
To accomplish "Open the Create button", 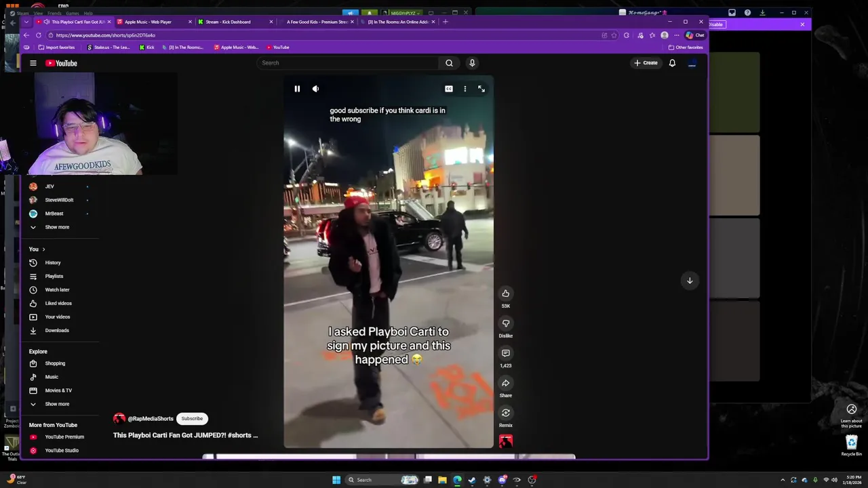I will coord(646,63).
